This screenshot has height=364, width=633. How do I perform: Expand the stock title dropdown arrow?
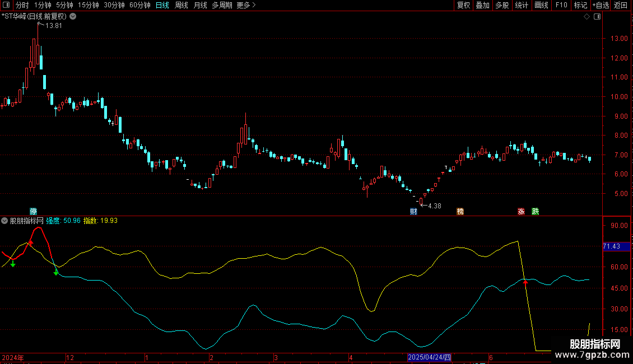[x=73, y=17]
